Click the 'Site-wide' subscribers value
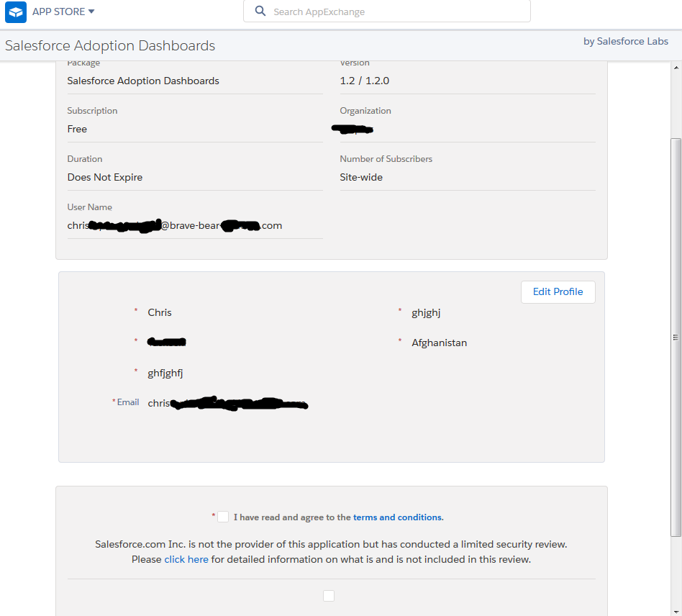The image size is (682, 616). click(x=361, y=178)
